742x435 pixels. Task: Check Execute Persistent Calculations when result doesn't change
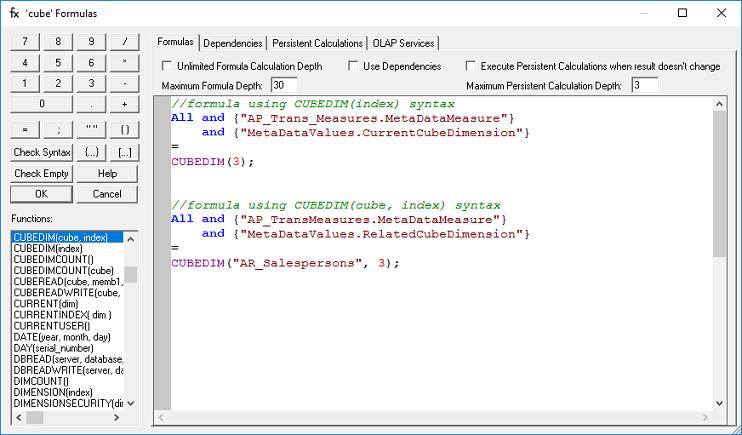[x=472, y=66]
